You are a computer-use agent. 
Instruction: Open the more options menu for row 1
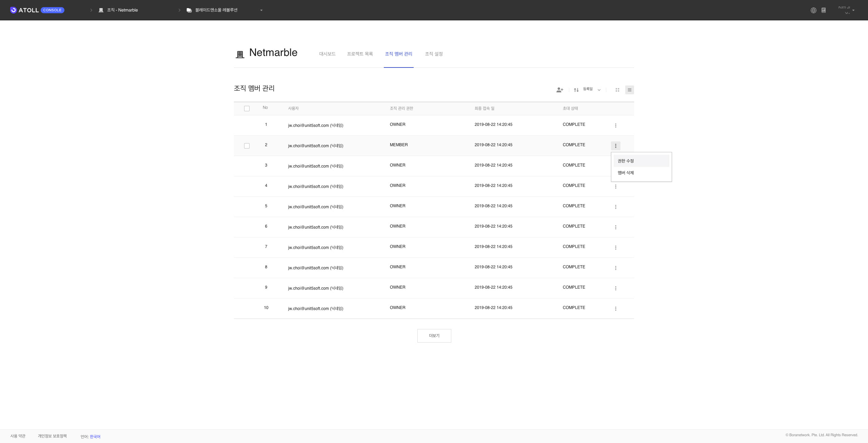[x=615, y=126]
